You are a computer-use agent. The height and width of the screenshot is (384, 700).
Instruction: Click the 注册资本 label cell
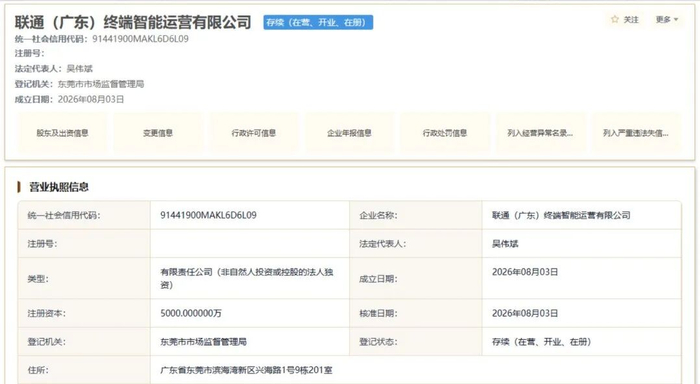point(84,313)
